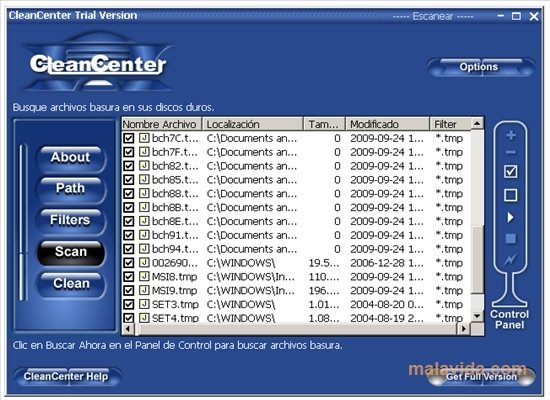
Task: Click file icon of bch8B.t... row
Action: (x=144, y=207)
